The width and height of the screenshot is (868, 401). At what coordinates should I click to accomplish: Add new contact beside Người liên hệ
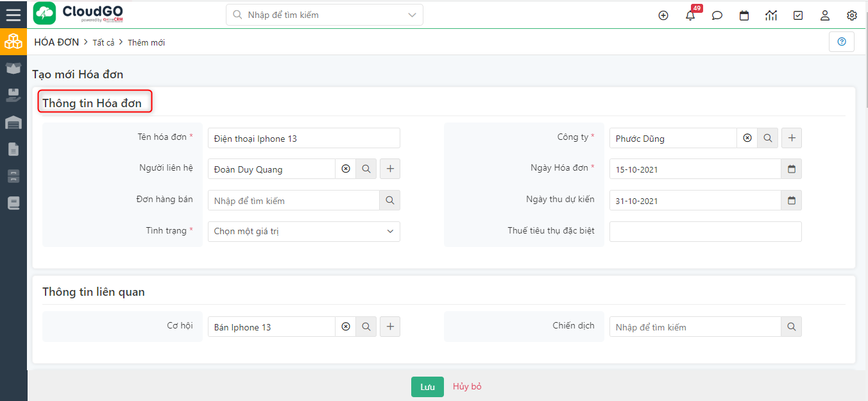click(390, 169)
